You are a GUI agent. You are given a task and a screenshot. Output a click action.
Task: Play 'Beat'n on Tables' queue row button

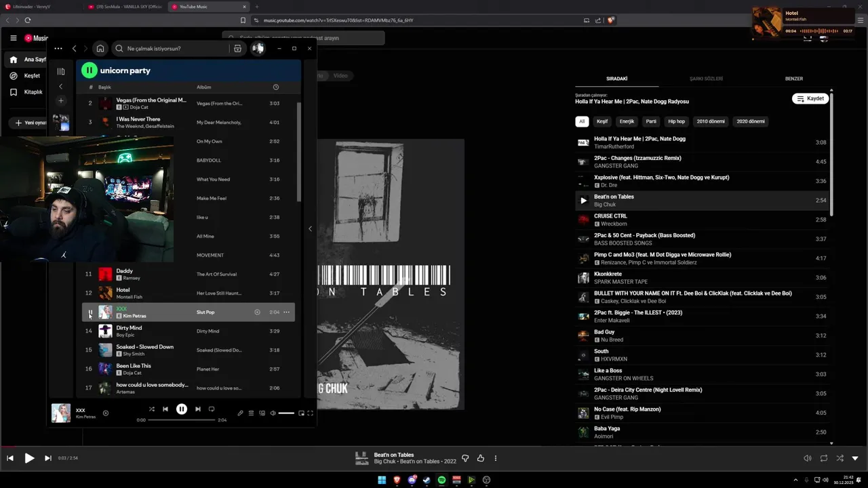583,201
